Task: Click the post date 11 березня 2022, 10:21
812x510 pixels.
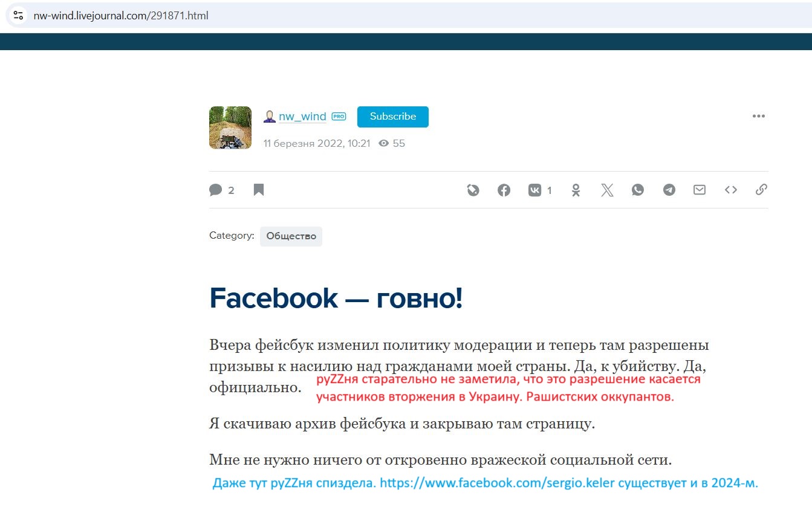Action: point(317,143)
